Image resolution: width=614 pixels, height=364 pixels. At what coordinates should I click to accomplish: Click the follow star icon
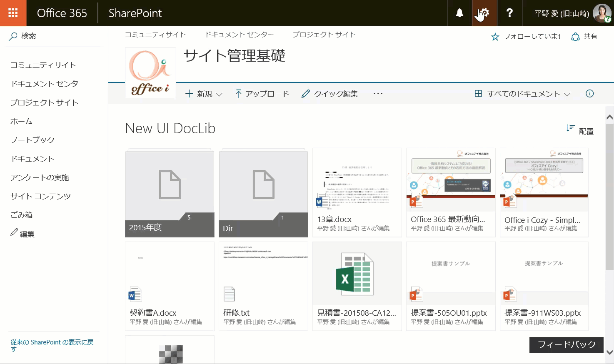coord(495,37)
